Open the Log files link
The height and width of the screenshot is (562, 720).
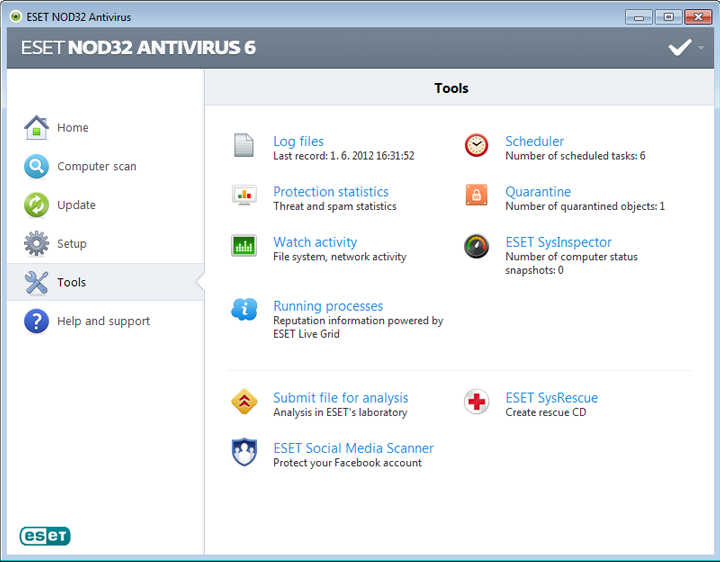(x=298, y=141)
